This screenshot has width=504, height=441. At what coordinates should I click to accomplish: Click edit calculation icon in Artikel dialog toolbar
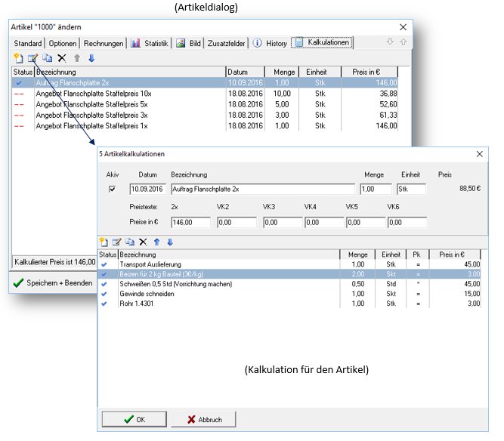pyautogui.click(x=32, y=58)
